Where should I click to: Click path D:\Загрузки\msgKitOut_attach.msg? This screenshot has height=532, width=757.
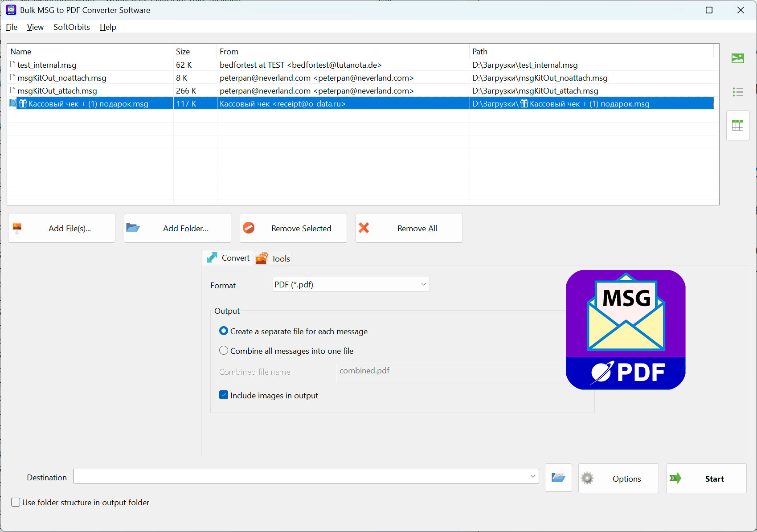pos(535,91)
